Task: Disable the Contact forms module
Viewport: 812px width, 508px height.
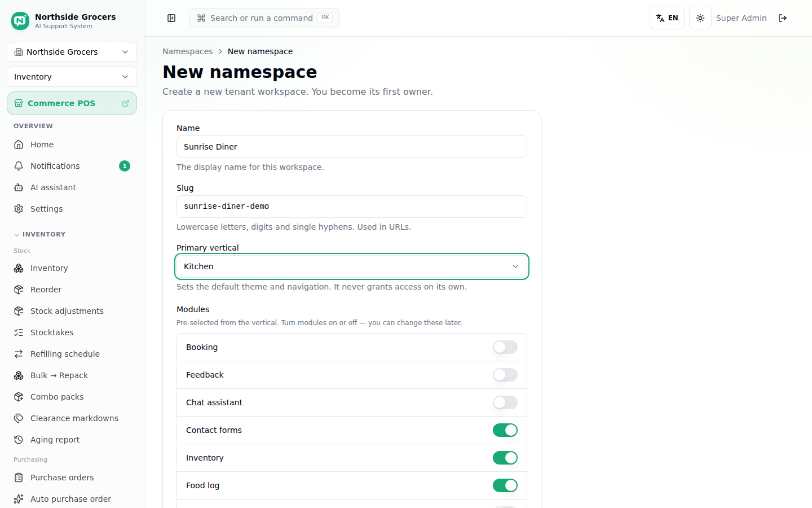Action: 505,430
